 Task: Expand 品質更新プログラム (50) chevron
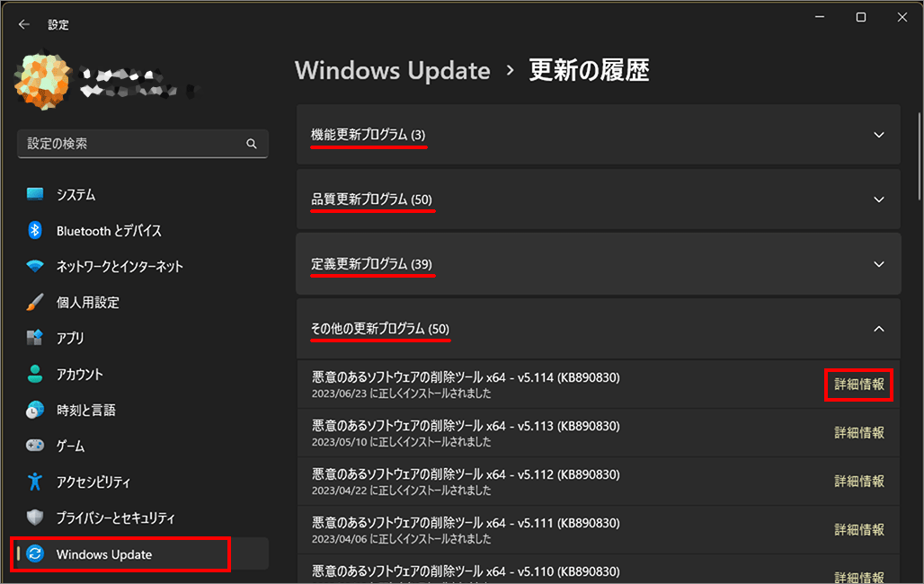879,199
